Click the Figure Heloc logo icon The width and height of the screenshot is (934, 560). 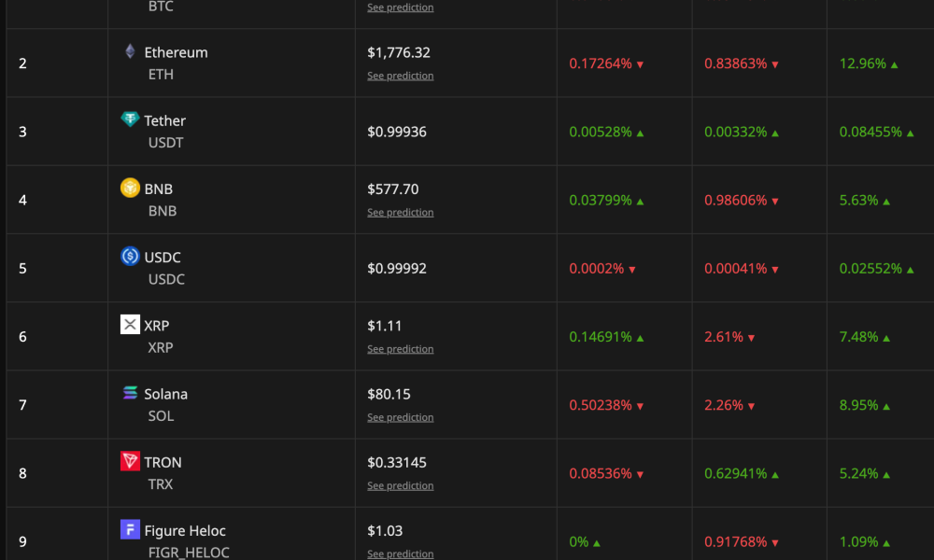pos(130,529)
